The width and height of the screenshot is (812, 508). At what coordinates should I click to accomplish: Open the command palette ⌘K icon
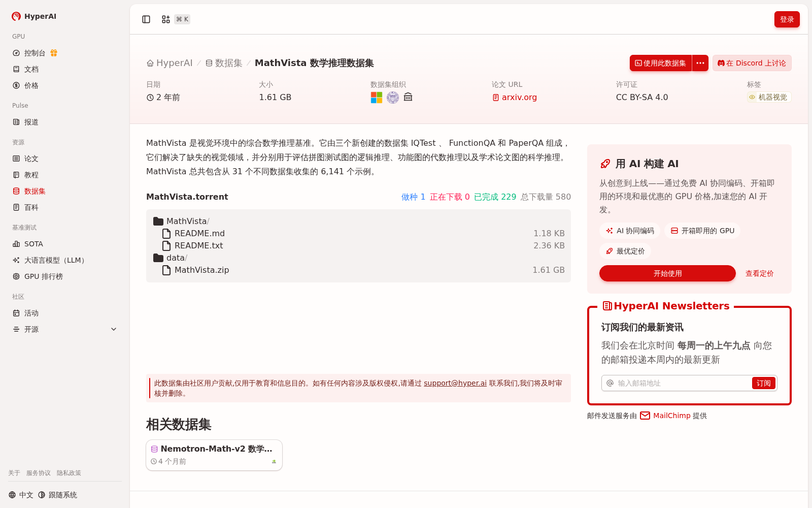click(165, 19)
